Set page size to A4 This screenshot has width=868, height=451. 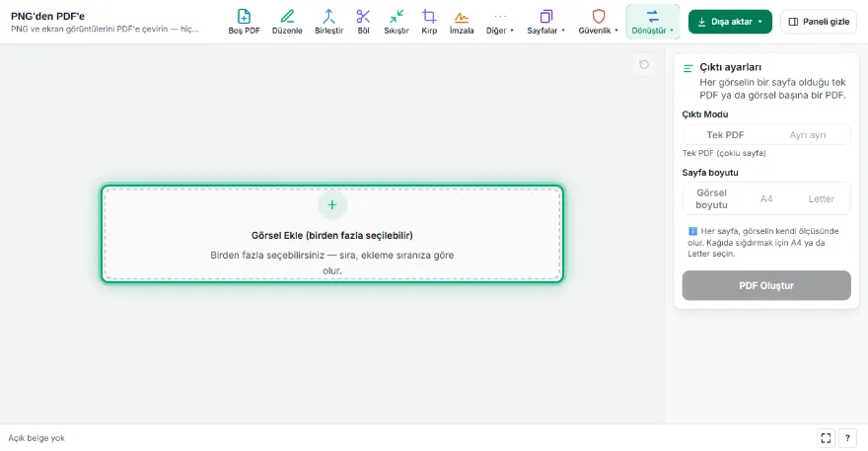pyautogui.click(x=766, y=199)
